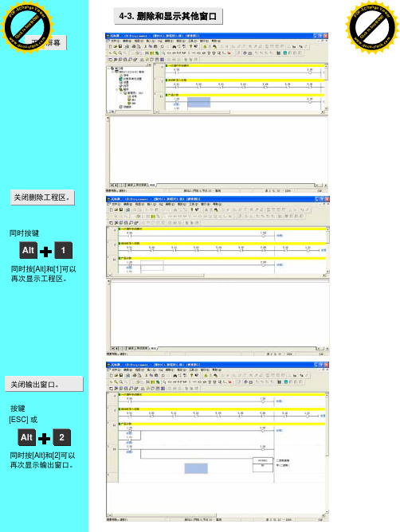
Task: Click Save disk icon in middle screenshot
Action: (121, 209)
